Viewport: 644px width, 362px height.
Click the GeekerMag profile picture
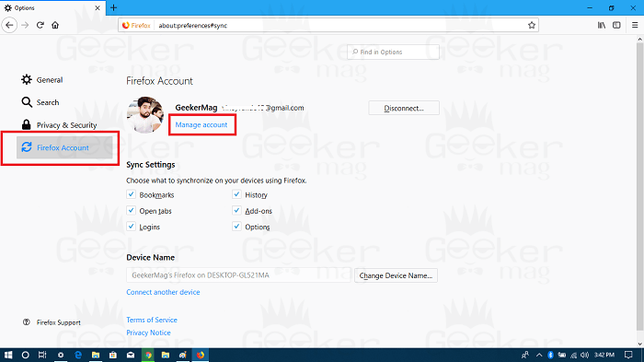click(145, 115)
